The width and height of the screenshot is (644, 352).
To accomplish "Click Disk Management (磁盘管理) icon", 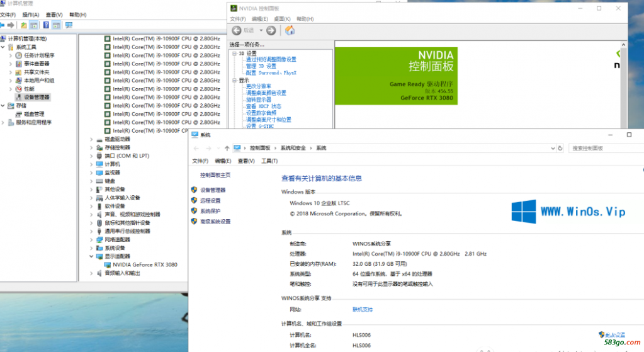I will [18, 114].
